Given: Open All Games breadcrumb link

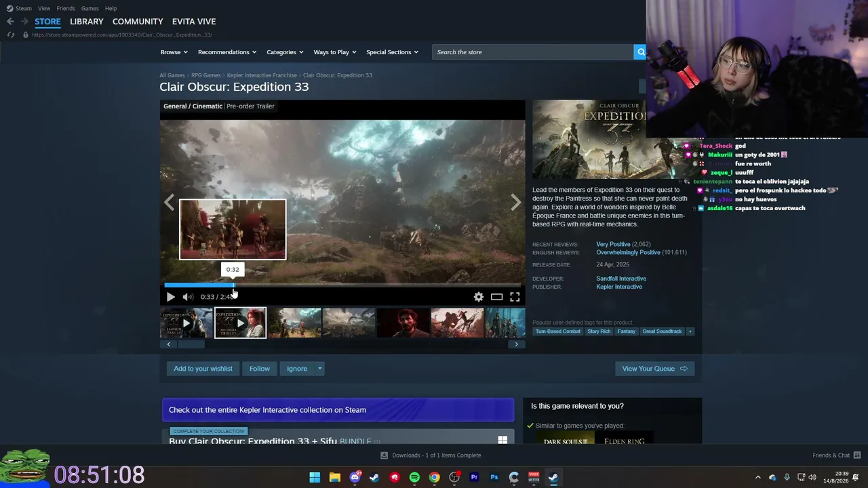Looking at the screenshot, I should tap(172, 75).
